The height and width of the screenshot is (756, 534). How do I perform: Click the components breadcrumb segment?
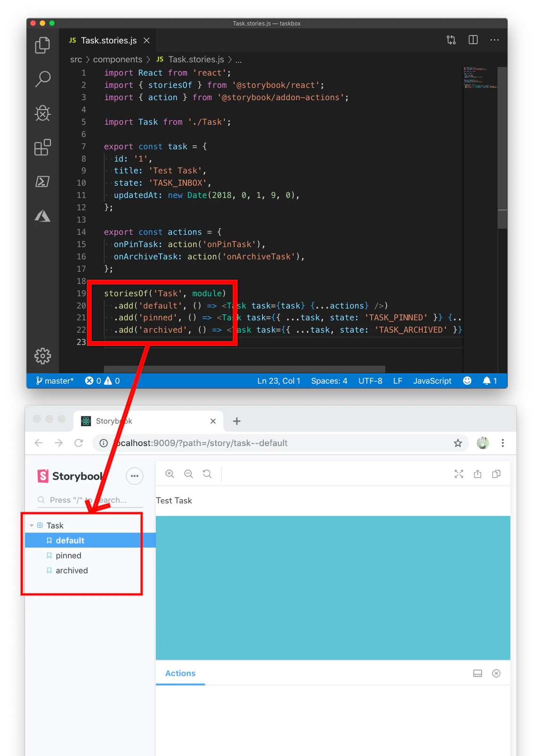point(118,60)
